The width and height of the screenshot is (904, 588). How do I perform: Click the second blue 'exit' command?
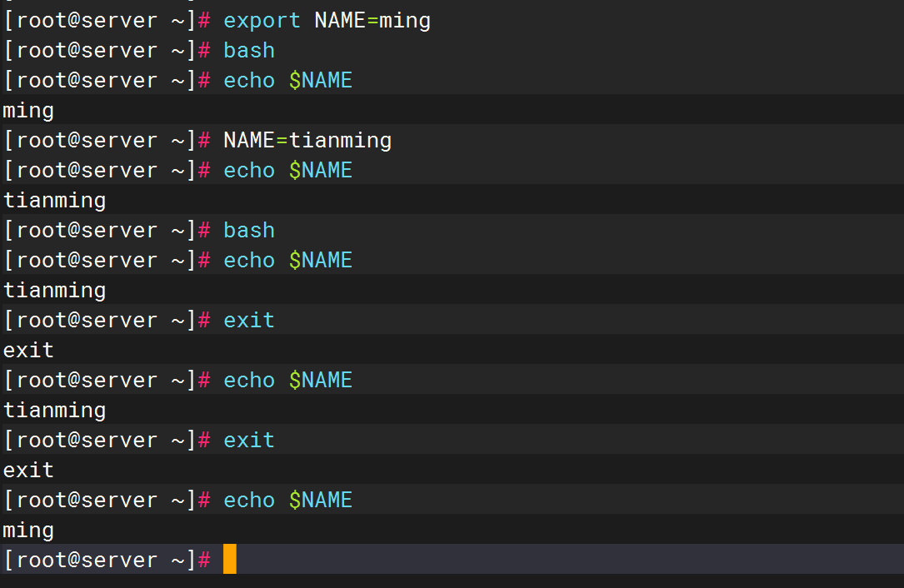click(248, 440)
